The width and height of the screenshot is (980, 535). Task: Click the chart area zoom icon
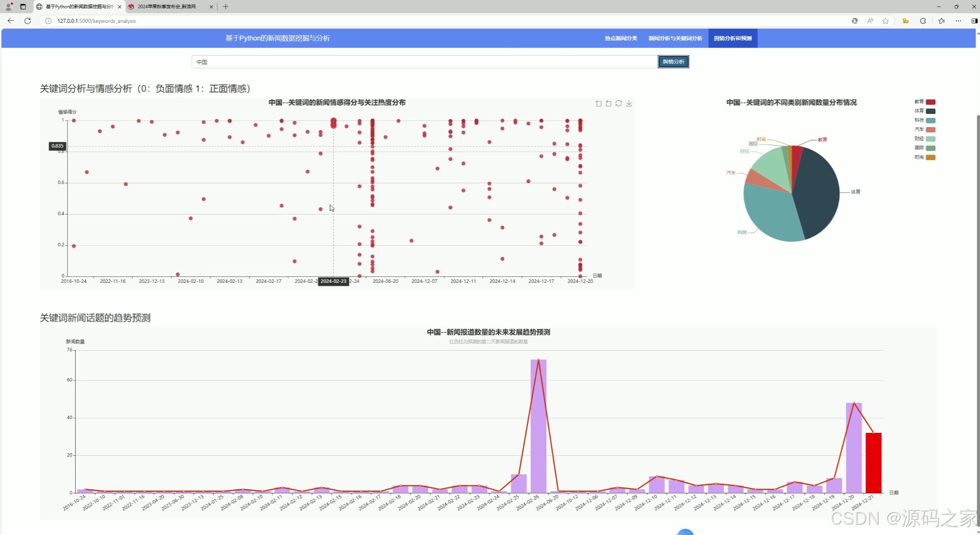click(x=598, y=104)
